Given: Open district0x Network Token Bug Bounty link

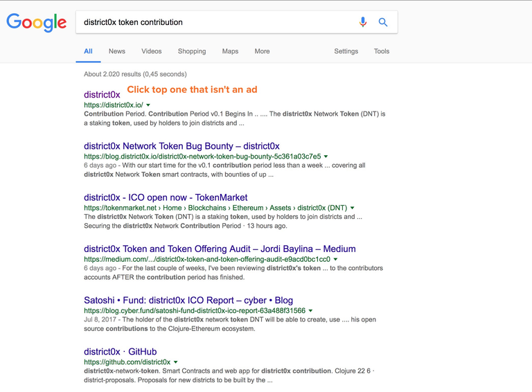Looking at the screenshot, I should pyautogui.click(x=181, y=146).
